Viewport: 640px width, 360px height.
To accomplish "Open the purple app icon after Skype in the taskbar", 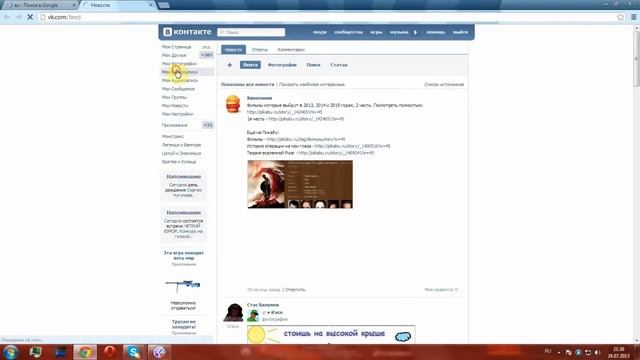I will click(158, 352).
